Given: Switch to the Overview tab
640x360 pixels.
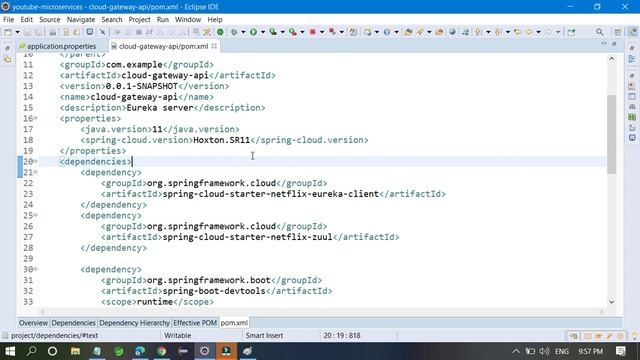Looking at the screenshot, I should (33, 323).
